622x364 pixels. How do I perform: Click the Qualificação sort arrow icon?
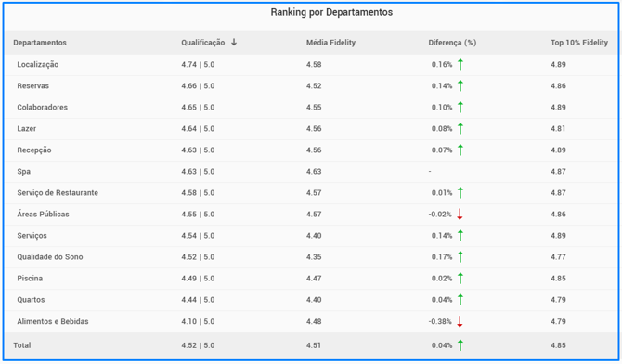(x=234, y=42)
